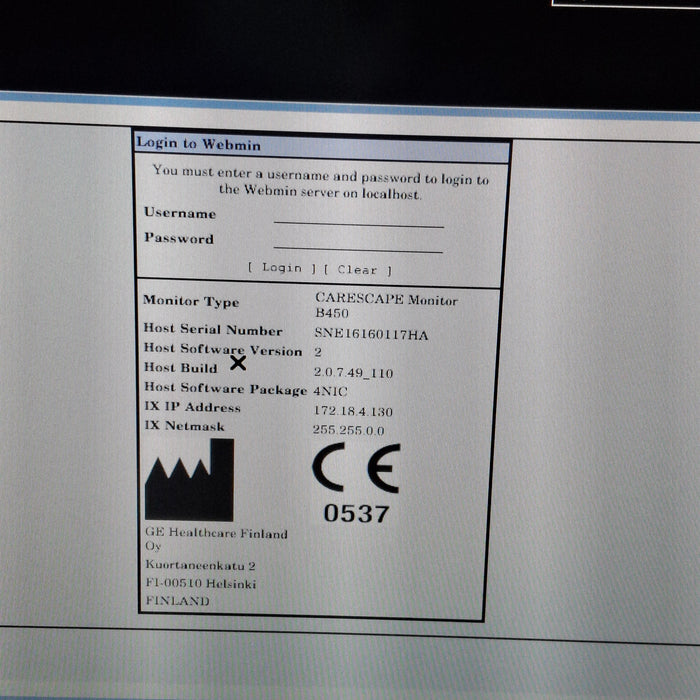Click the Host Serial Number label

click(212, 330)
